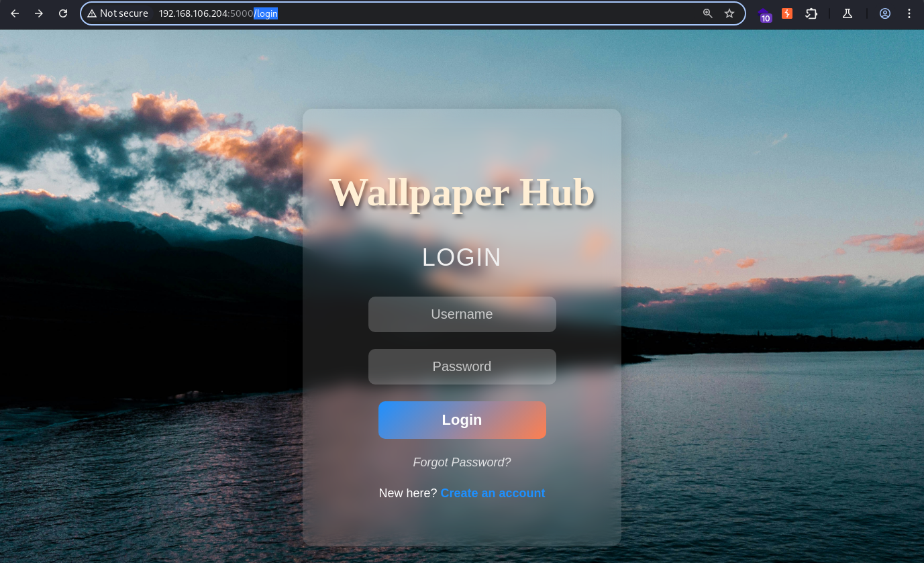
Task: Open the purple extension with badge 10
Action: coord(765,14)
